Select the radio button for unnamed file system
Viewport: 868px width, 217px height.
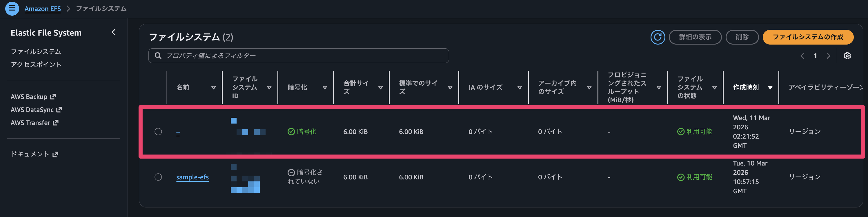158,132
